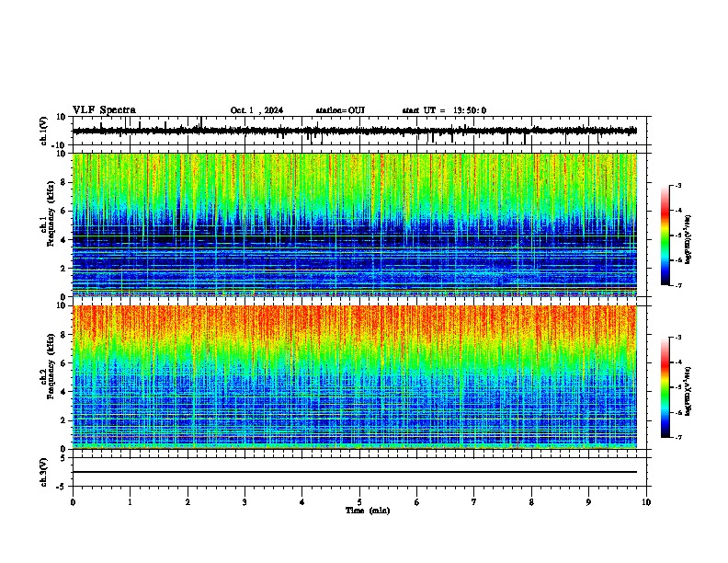The width and height of the screenshot is (728, 563).
Task: Click the "0" tick on the time axis
Action: point(73,502)
